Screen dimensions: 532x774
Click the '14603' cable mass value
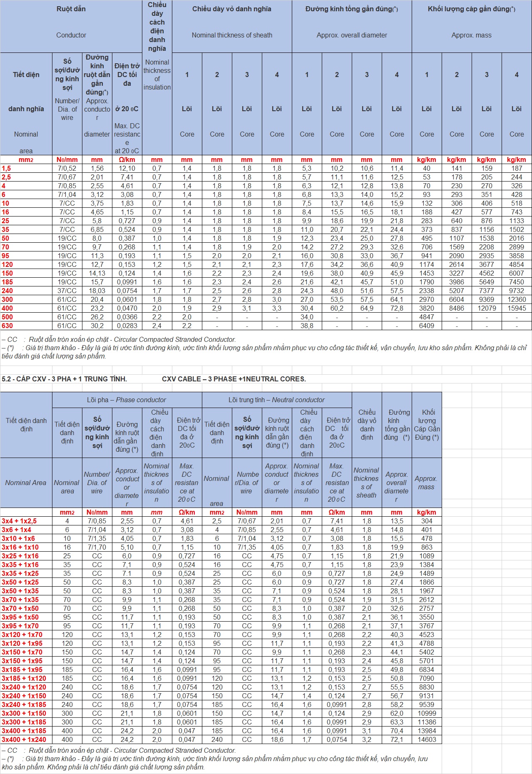pyautogui.click(x=427, y=739)
